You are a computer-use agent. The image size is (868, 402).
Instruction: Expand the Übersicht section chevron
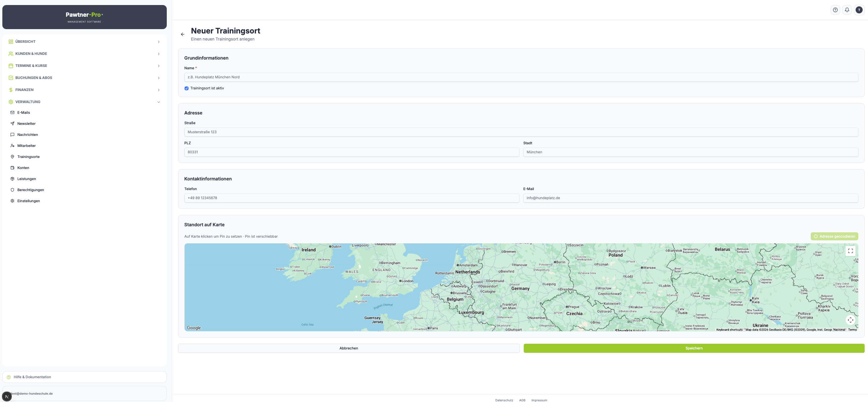pyautogui.click(x=158, y=42)
